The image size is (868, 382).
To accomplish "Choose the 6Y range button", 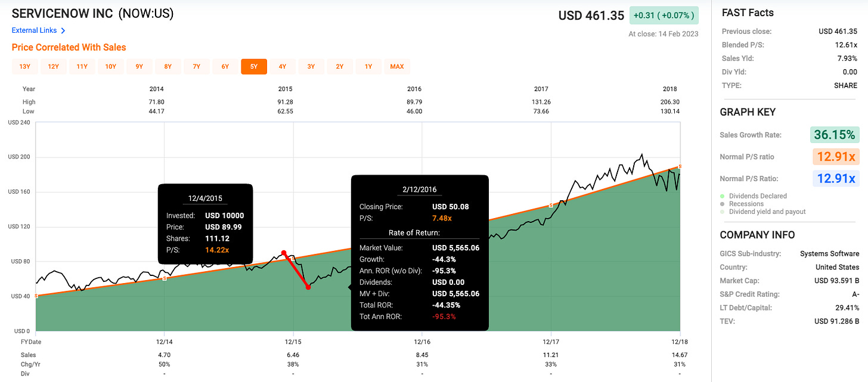I will [225, 67].
